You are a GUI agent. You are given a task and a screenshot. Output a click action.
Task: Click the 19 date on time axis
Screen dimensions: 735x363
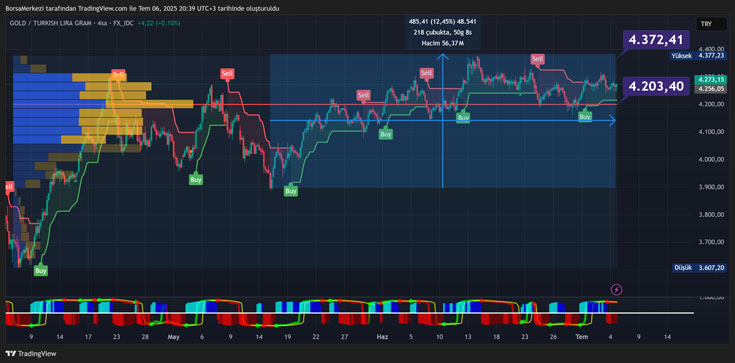coord(287,336)
